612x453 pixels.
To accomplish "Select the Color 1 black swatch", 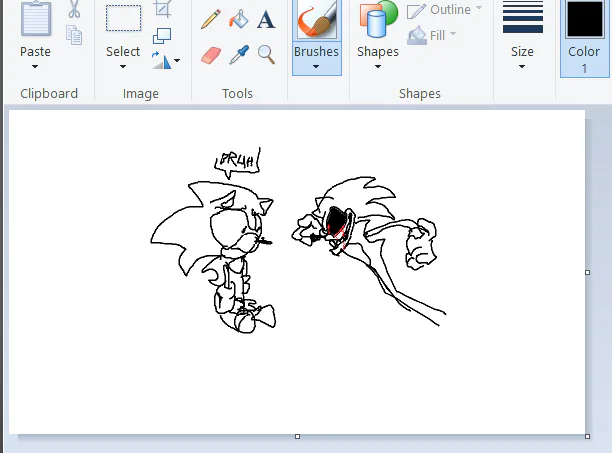I will (584, 19).
